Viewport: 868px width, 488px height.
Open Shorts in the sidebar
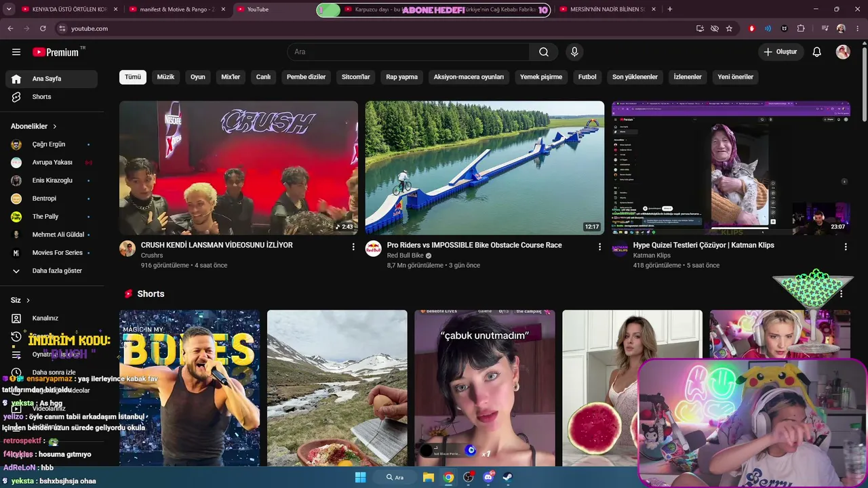[52, 97]
